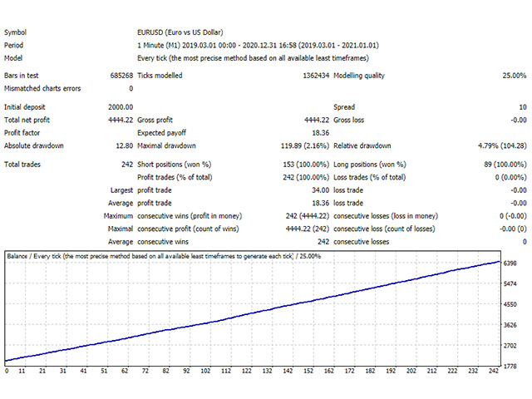Click the 6398 balance axis label

510,264
